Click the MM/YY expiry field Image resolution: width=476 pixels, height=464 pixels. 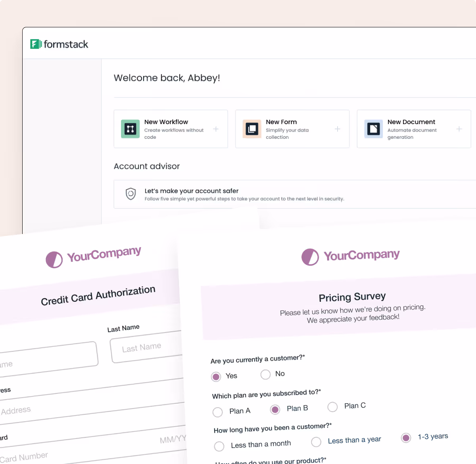pyautogui.click(x=173, y=439)
